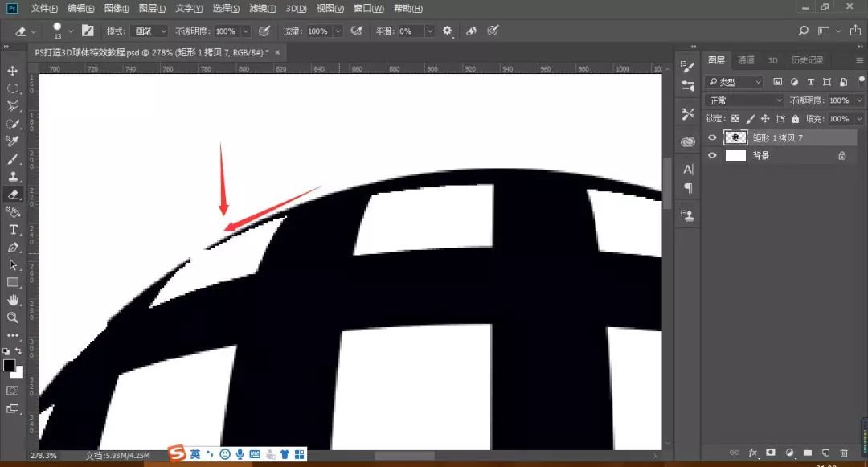Open the 模式 brush mode dropdown
This screenshot has height=467, width=868.
point(149,31)
